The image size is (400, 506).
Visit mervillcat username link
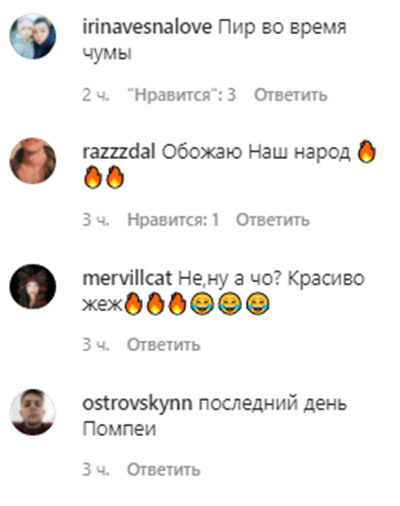[x=127, y=278]
